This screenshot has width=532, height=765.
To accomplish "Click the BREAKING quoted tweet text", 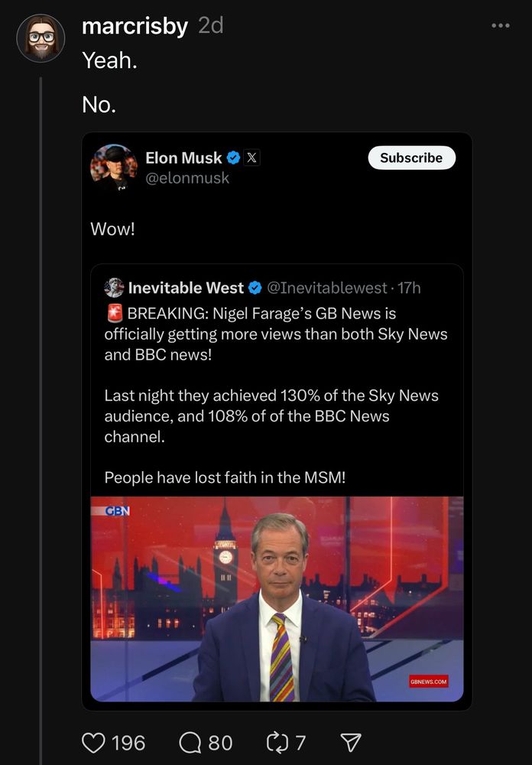I will 276,334.
